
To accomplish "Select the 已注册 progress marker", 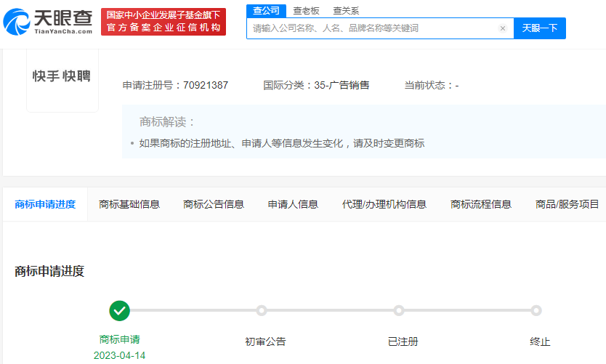I will [399, 310].
